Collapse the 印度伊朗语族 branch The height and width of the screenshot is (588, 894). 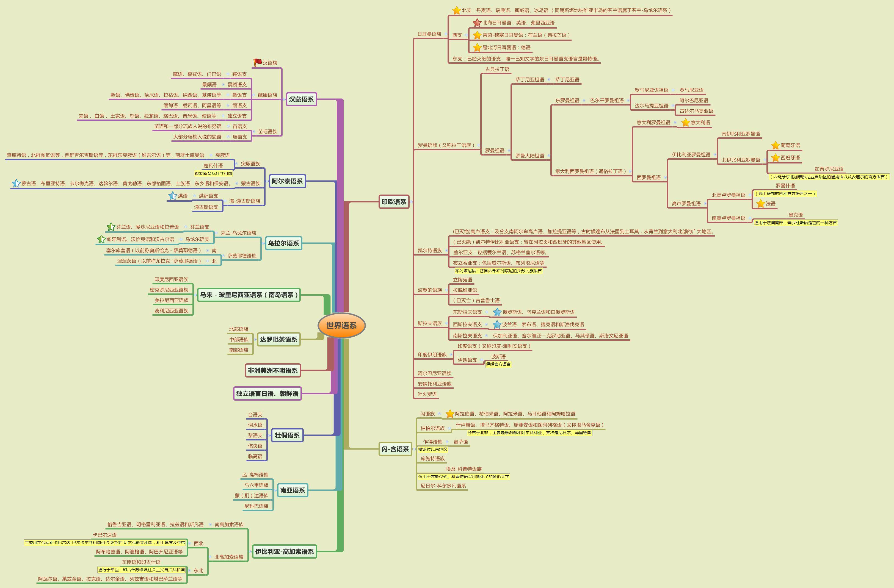click(x=451, y=354)
